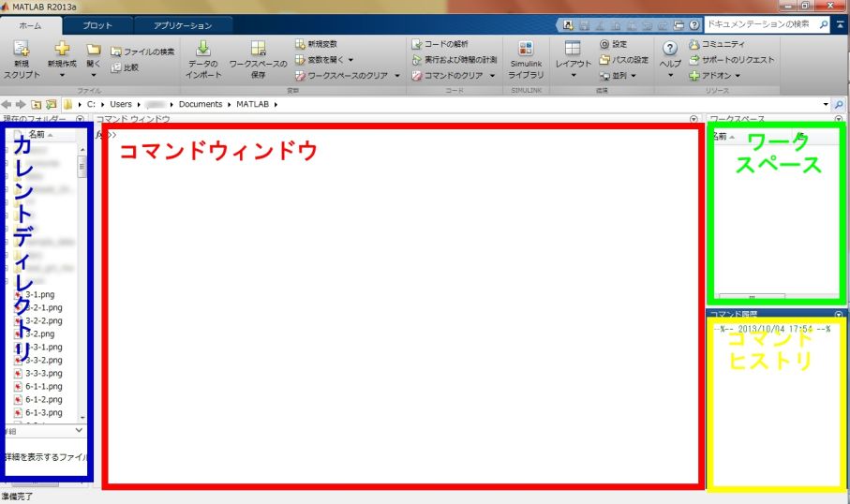Switch to the アプリケーション tab

pyautogui.click(x=183, y=25)
